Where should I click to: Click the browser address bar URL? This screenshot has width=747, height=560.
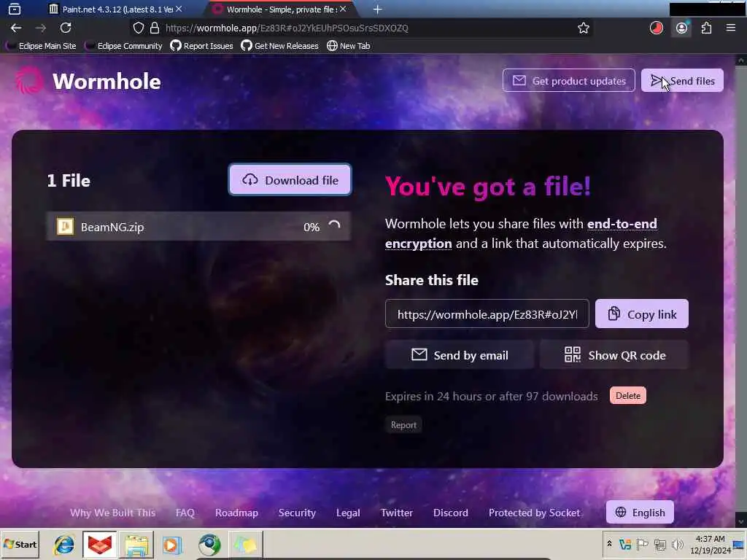tap(286, 28)
